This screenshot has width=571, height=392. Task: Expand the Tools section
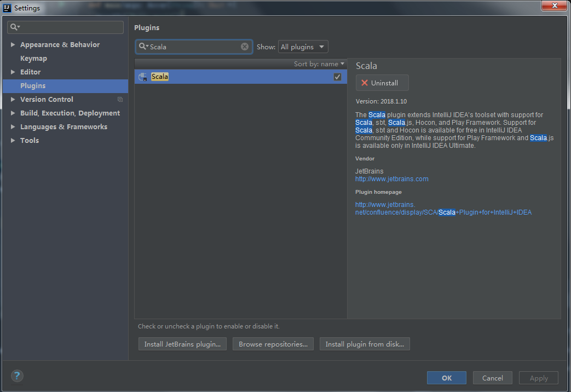13,140
